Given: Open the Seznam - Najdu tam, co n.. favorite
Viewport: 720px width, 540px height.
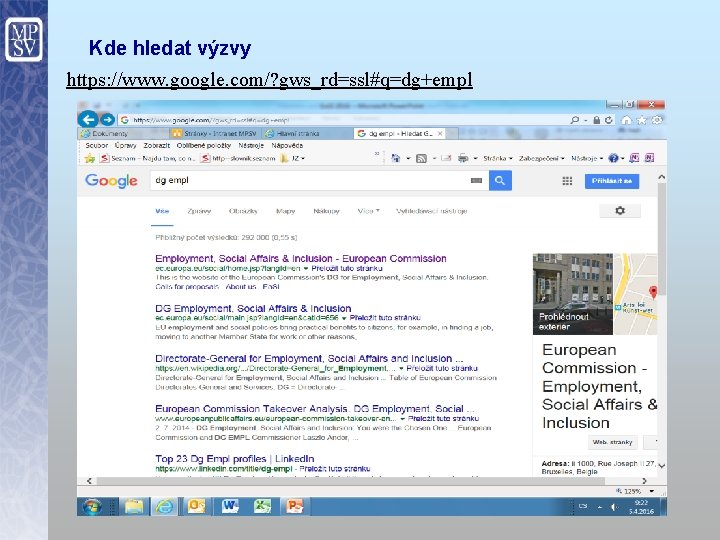Looking at the screenshot, I should pos(148,158).
